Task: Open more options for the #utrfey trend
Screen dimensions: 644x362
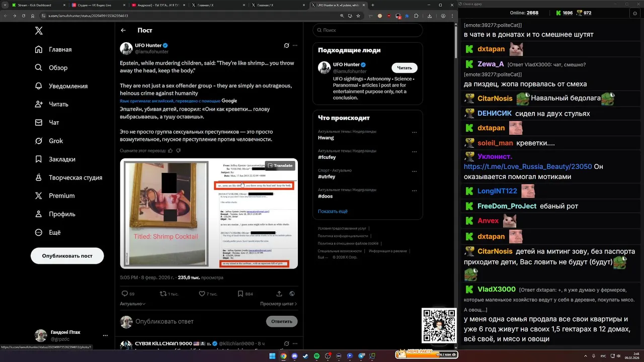Action: point(415,171)
